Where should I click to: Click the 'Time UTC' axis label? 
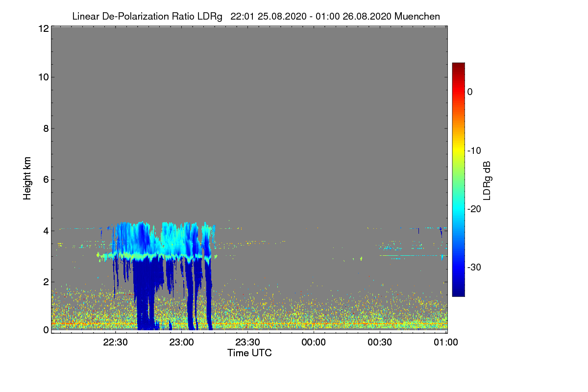pyautogui.click(x=249, y=353)
